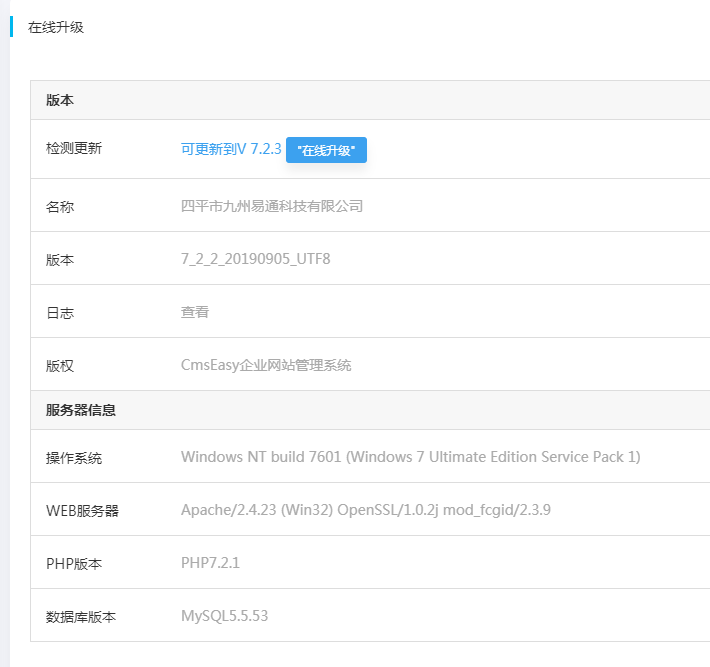Click the "检测更新" row label
Screen dimensions: 710x667
point(74,149)
